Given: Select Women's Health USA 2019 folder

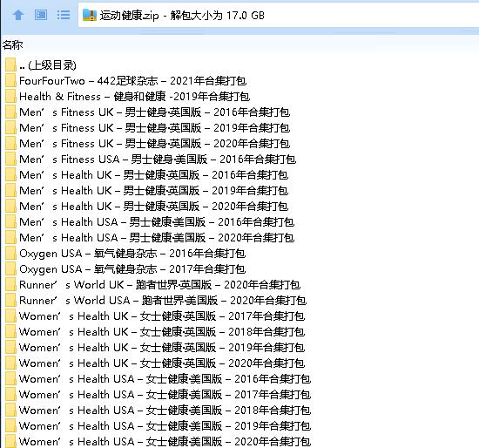Looking at the screenshot, I should pos(165,425).
